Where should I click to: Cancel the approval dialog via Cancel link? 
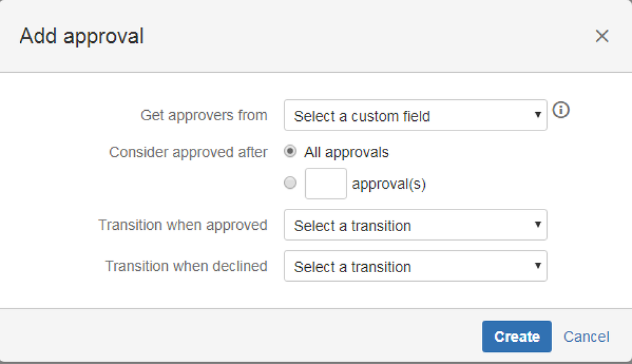586,337
